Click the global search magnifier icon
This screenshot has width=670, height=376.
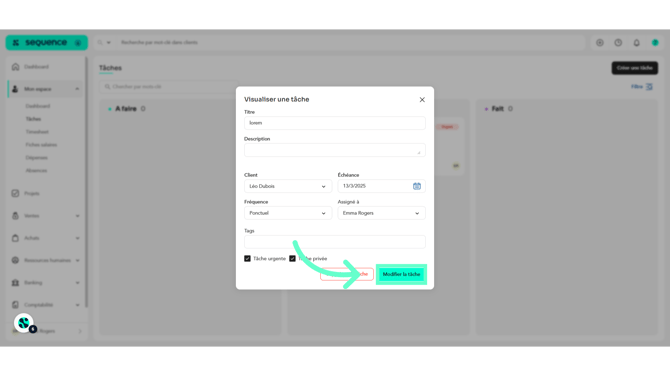(x=100, y=43)
